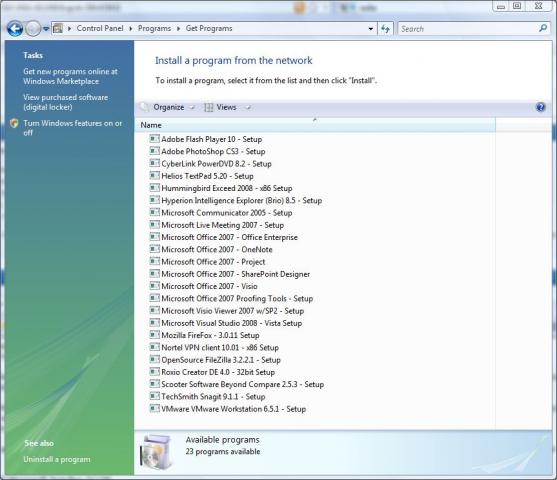Click the greyed Forward arrow button
Screen dimensions: 557x480
click(x=33, y=29)
